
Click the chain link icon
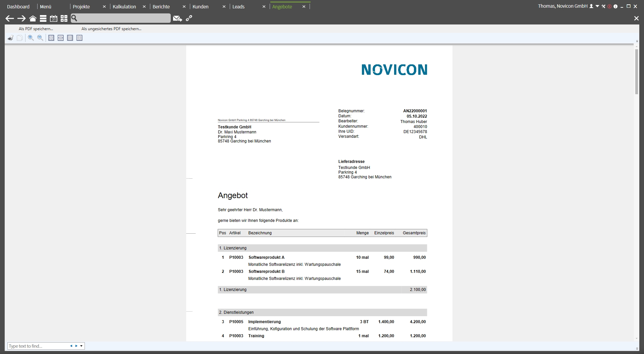189,18
